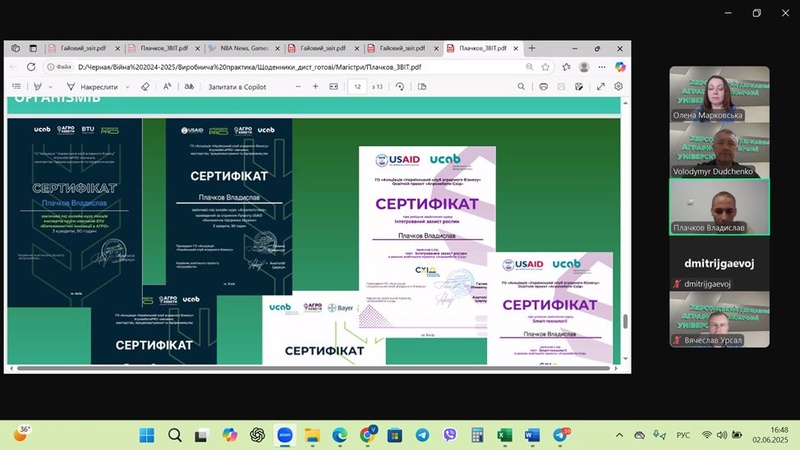The height and width of the screenshot is (450, 800).
Task: Select dmitrijgaevoj participant tile
Action: click(x=719, y=263)
